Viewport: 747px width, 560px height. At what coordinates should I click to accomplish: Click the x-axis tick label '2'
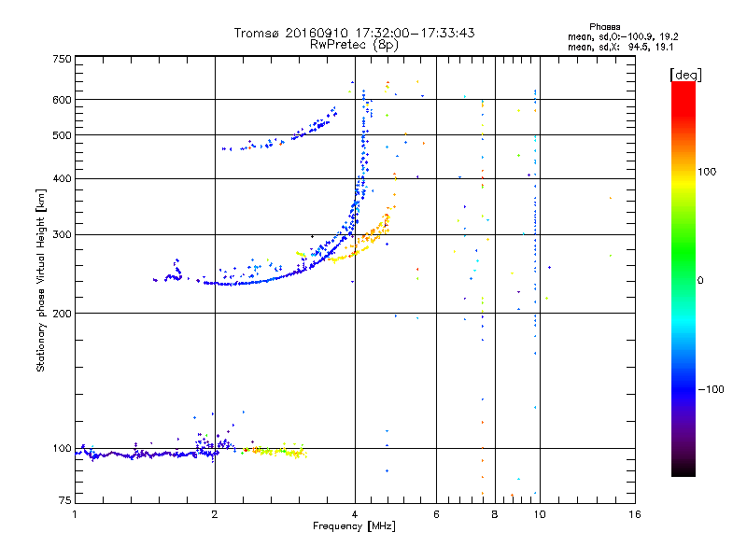(x=215, y=514)
